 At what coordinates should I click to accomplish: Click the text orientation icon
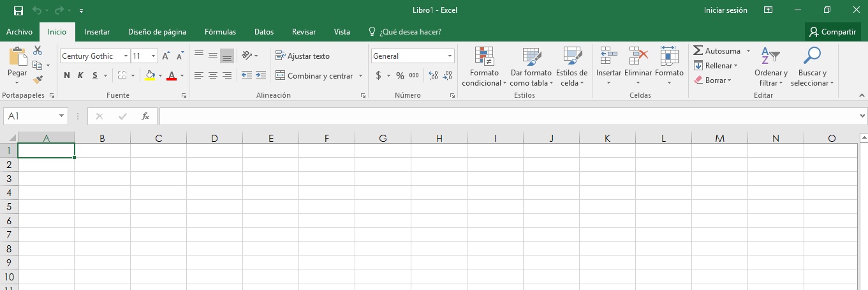tap(247, 56)
